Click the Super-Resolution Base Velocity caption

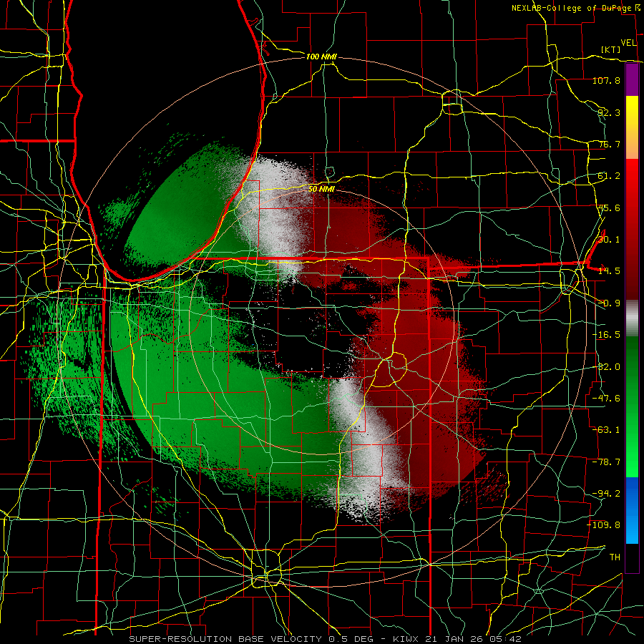pos(326,639)
